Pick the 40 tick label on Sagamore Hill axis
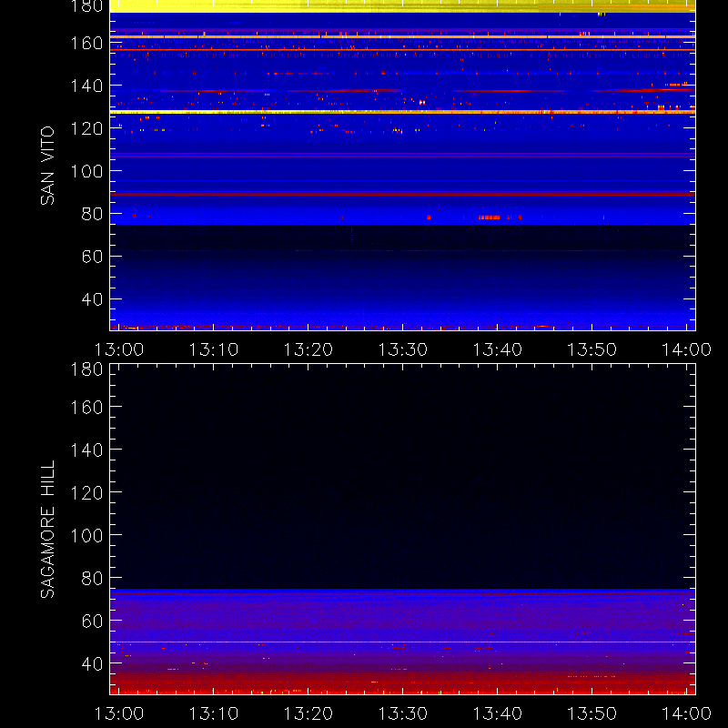Image resolution: width=728 pixels, height=728 pixels. coord(92,663)
